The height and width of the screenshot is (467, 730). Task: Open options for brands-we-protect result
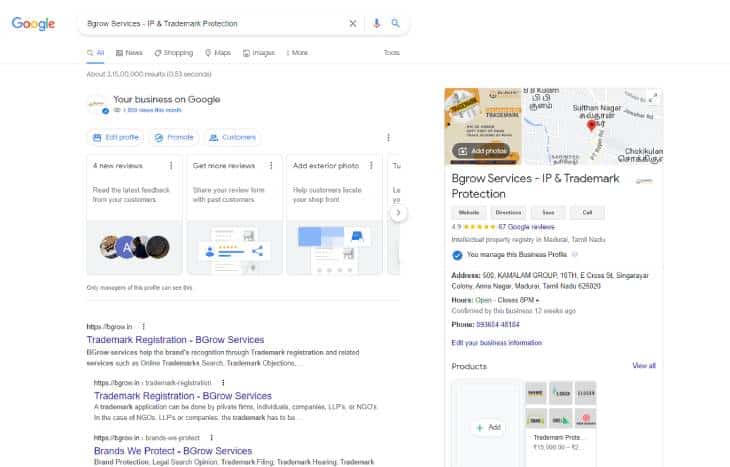pyautogui.click(x=211, y=438)
